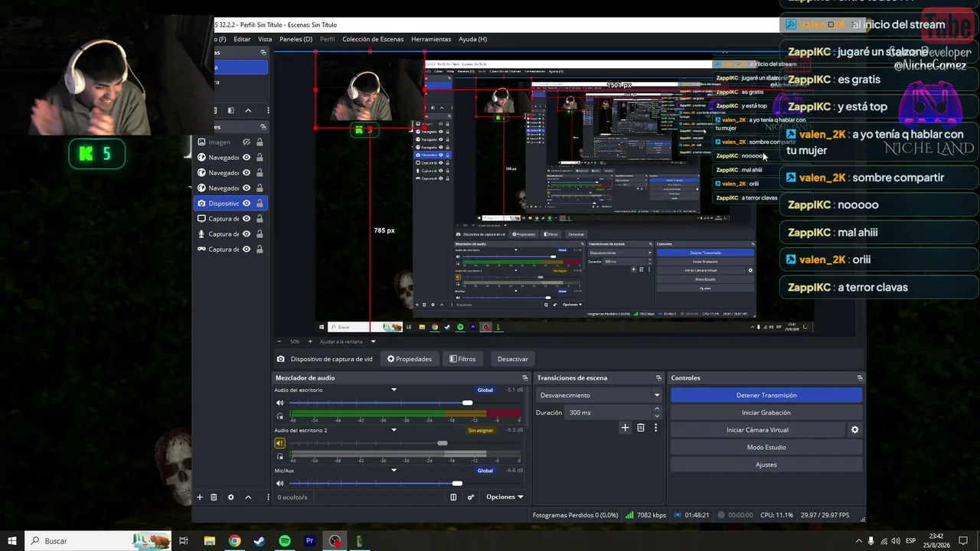
Task: Add a scene transition with the plus icon
Action: click(x=625, y=428)
